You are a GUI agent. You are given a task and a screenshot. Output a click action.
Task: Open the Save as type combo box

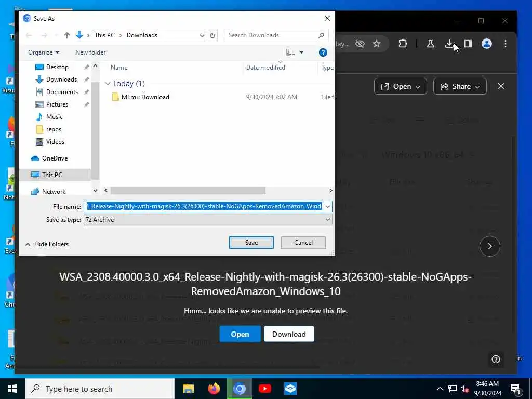tap(208, 220)
